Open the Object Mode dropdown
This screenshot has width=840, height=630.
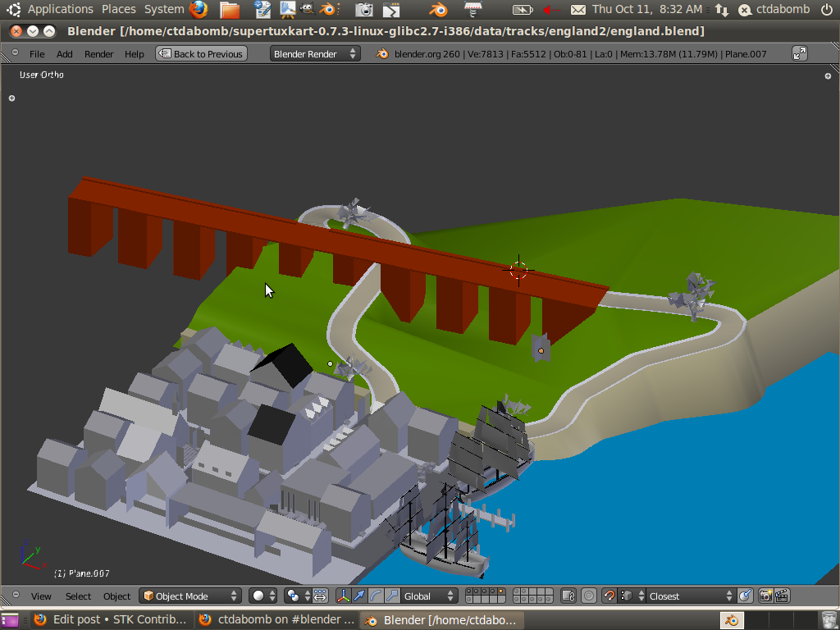point(190,596)
